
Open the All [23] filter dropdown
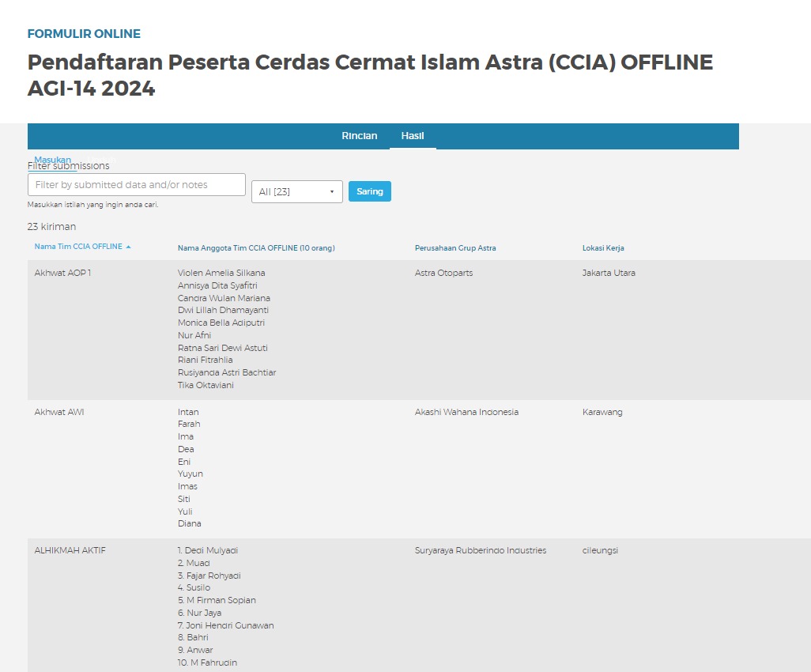click(296, 191)
